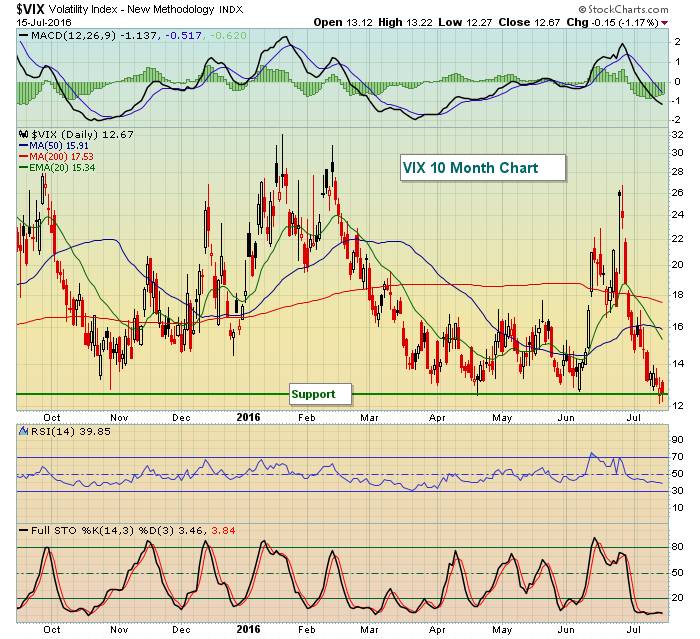Click the $VIX ticker symbol in the title

(30, 9)
